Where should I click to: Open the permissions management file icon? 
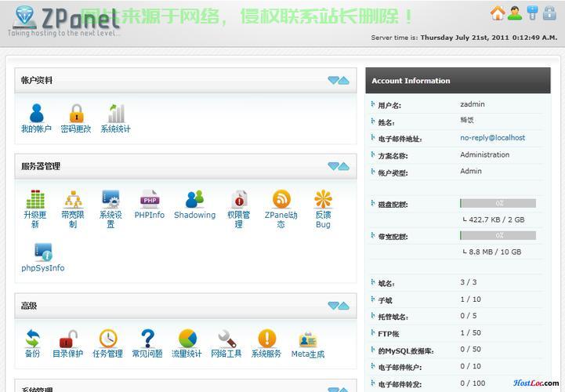click(x=238, y=199)
